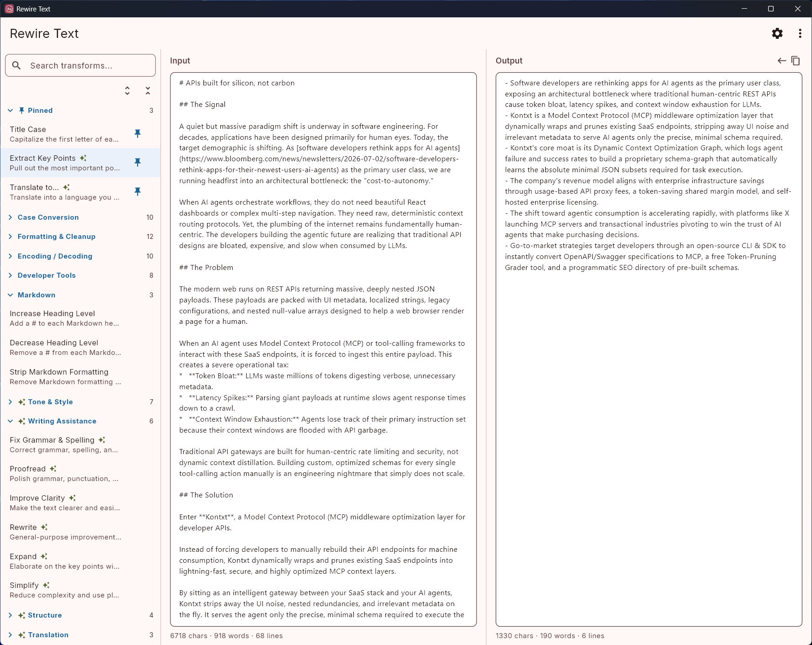Unpin the Translate to... transform
Image resolution: width=812 pixels, height=645 pixels.
click(138, 191)
